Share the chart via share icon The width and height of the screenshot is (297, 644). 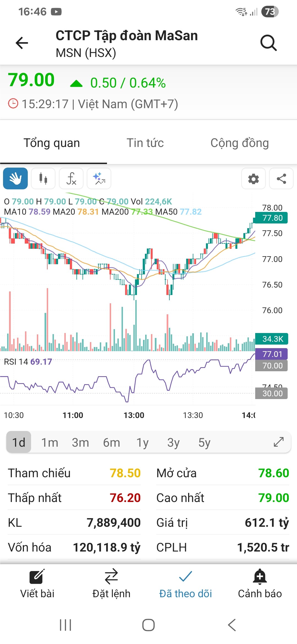281,179
